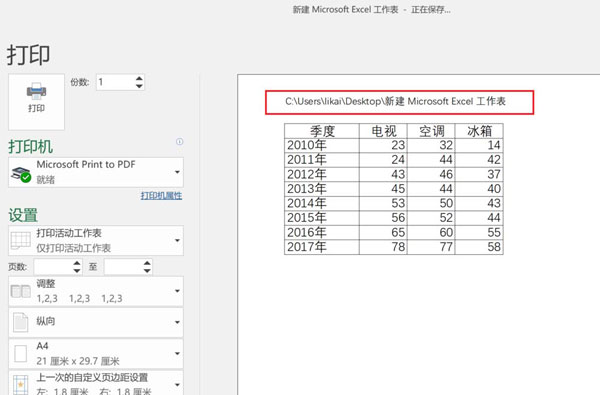This screenshot has height=395, width=600.
Task: Open the 调整 collation 1,2,3 dropdown
Action: [x=96, y=291]
